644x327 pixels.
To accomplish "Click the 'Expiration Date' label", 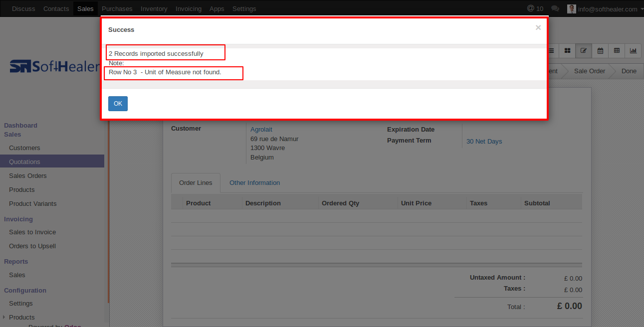I will 411,129.
